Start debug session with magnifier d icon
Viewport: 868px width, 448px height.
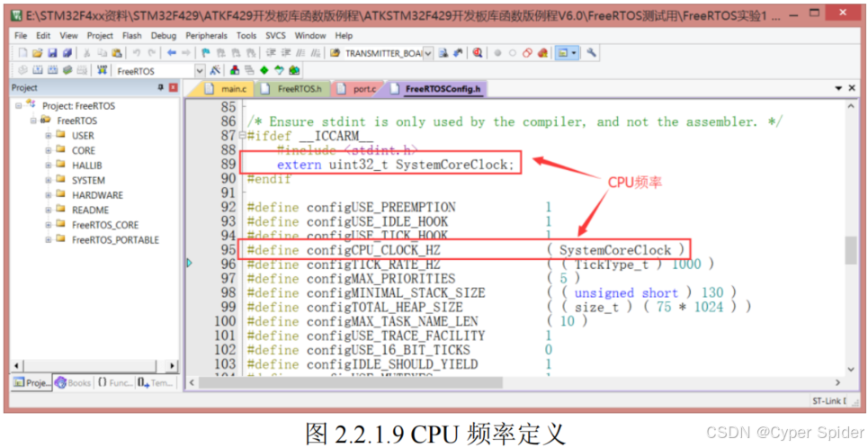(478, 52)
